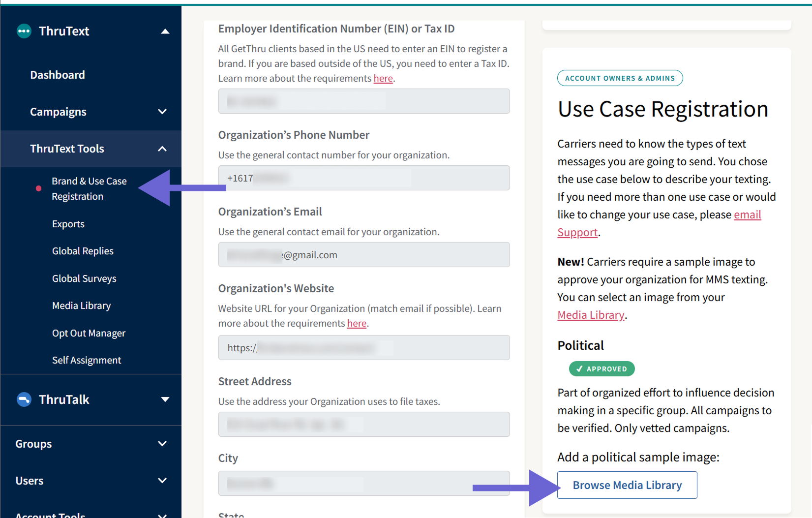Click the Organization's Email field
The image size is (812, 518).
(x=364, y=255)
